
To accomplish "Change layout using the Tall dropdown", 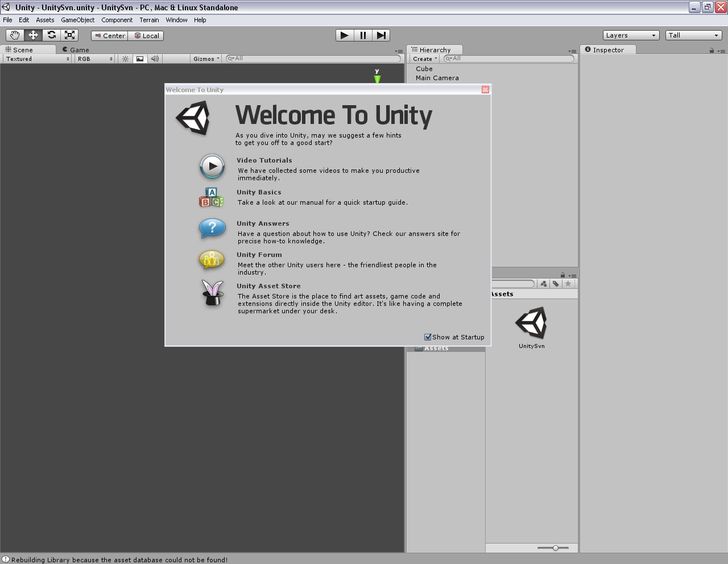I will click(693, 35).
